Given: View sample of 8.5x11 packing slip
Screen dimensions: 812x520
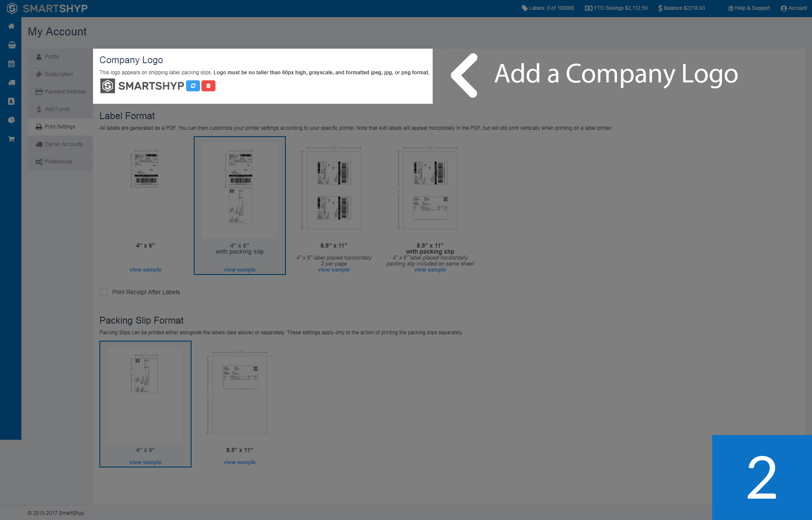Looking at the screenshot, I should 240,462.
